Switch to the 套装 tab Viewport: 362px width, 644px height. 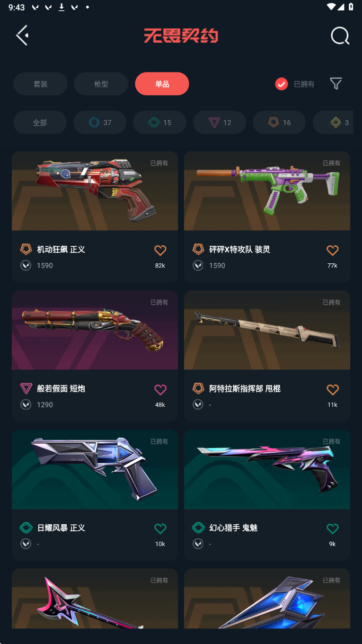click(x=40, y=84)
